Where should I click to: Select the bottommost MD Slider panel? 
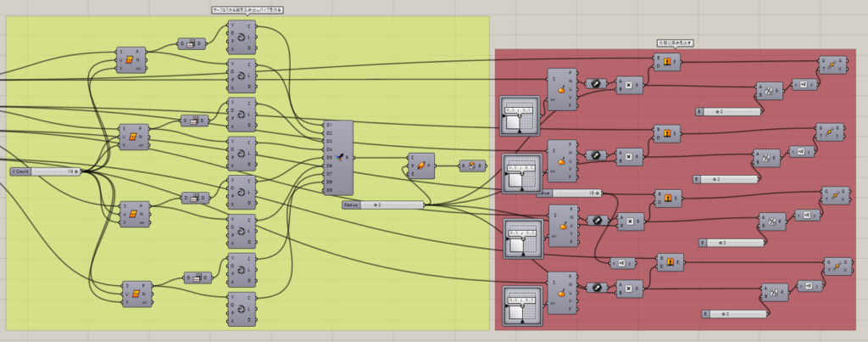point(522,306)
